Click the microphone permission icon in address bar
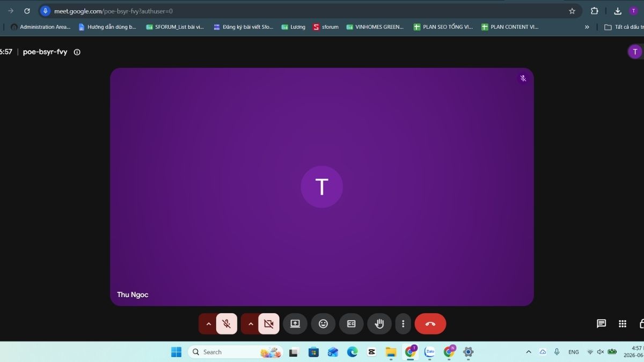Viewport: 644px width, 362px height. (x=45, y=11)
